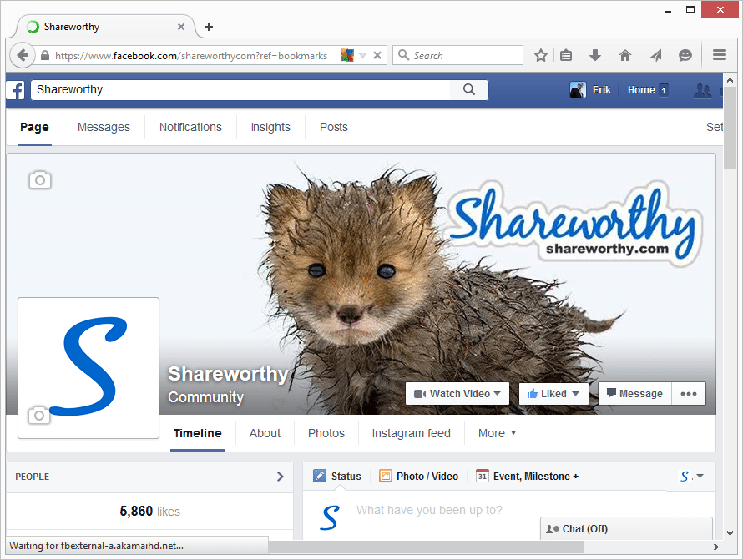Open the three-dots more actions button
This screenshot has height=560, width=743.
pos(689,394)
